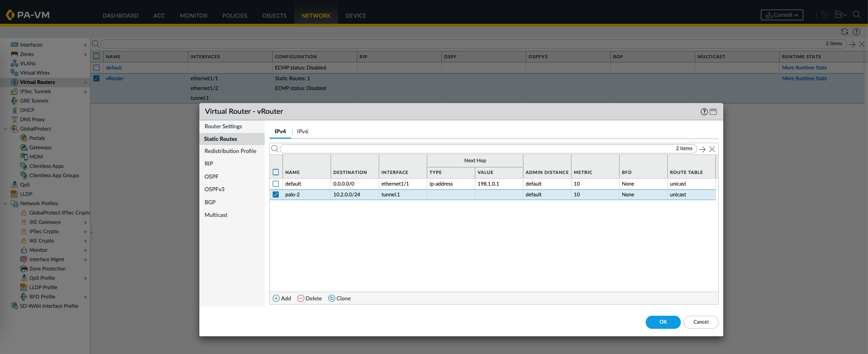This screenshot has height=354, width=868.
Task: Collapse the GlobalProtect tree node
Action: [6, 129]
